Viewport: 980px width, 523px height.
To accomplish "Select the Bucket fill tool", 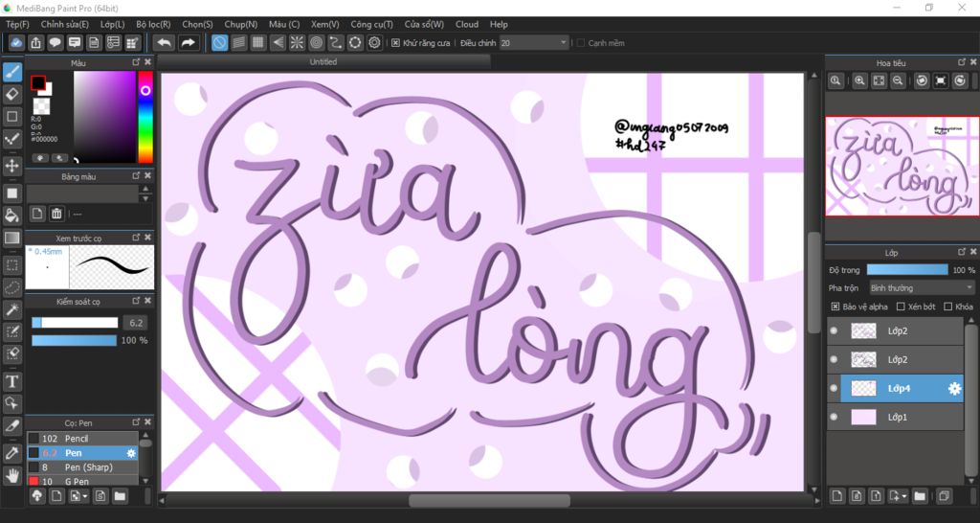I will (11, 216).
